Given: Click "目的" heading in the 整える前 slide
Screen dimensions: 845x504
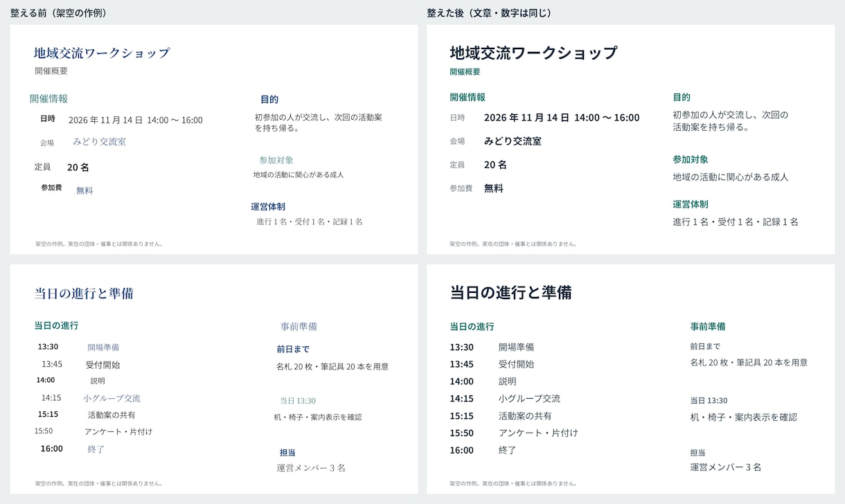Looking at the screenshot, I should coord(269,100).
